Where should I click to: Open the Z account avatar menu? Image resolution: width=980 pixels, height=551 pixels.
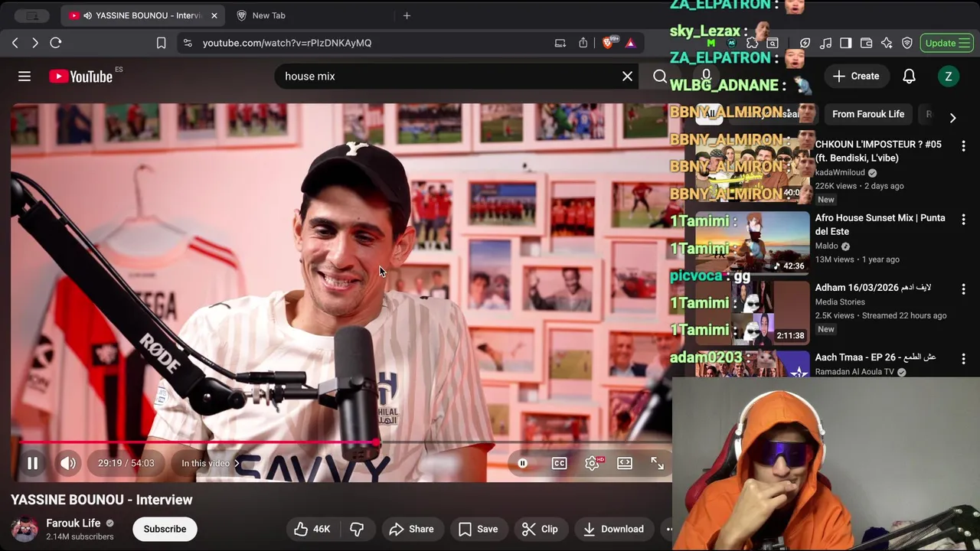coord(948,76)
